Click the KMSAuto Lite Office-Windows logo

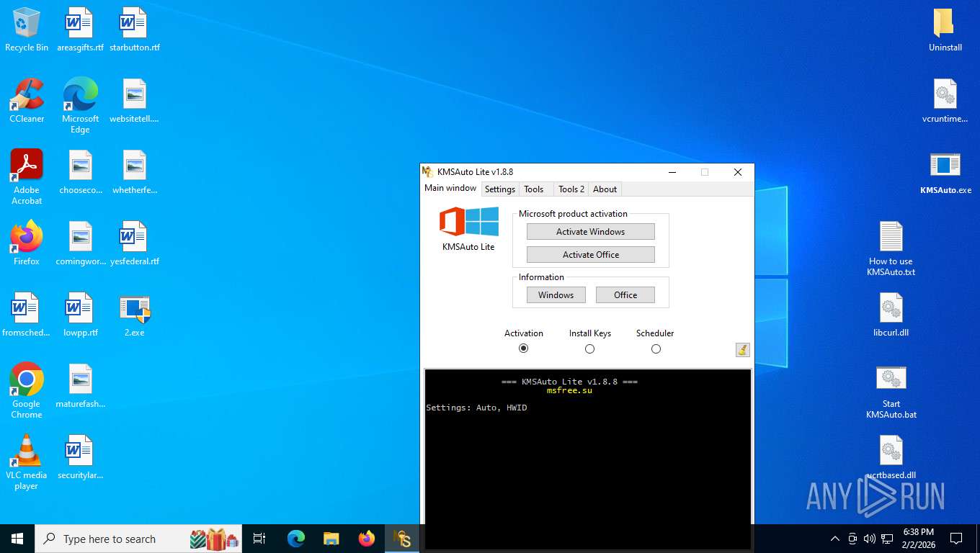tap(469, 222)
